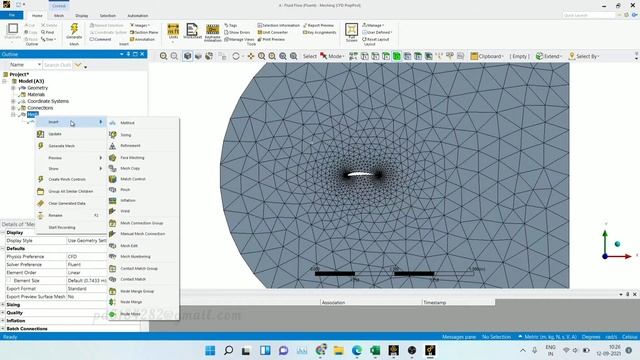The image size is (640, 360).
Task: Click the Search Outline field
Action: point(58,65)
